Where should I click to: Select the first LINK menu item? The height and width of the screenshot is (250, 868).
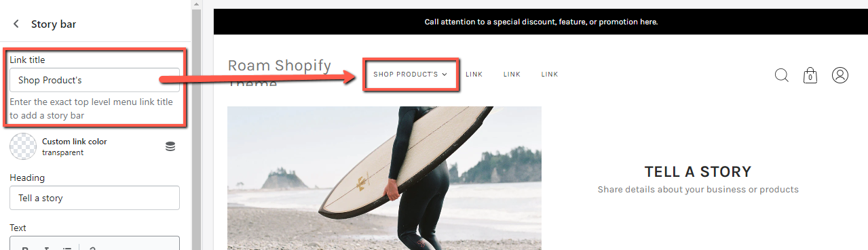tap(474, 75)
